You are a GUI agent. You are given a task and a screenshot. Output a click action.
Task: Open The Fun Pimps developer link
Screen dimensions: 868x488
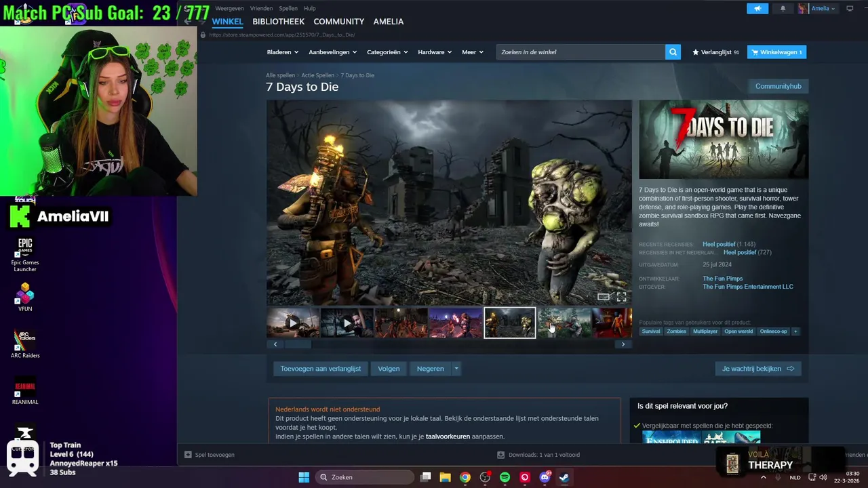(x=722, y=279)
